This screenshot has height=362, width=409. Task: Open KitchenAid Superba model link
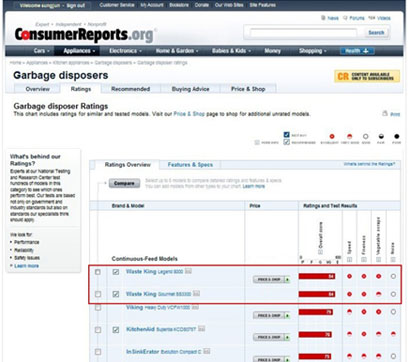[161, 329]
